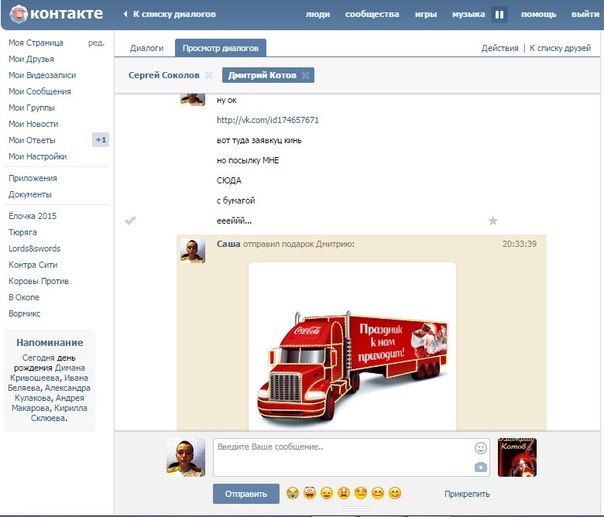The height and width of the screenshot is (517, 604).
Task: Open 'Приложения' in sidebar
Action: [33, 178]
